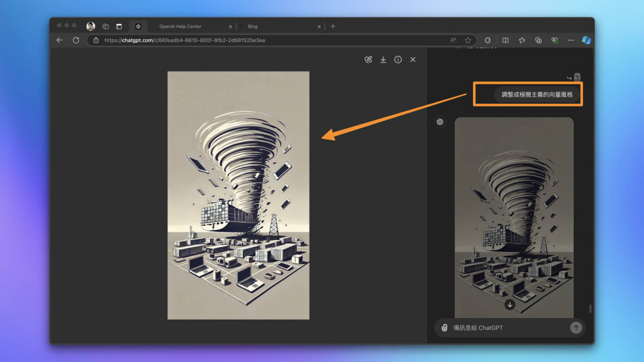Open the Copilot sidebar
The image size is (644, 362).
587,40
